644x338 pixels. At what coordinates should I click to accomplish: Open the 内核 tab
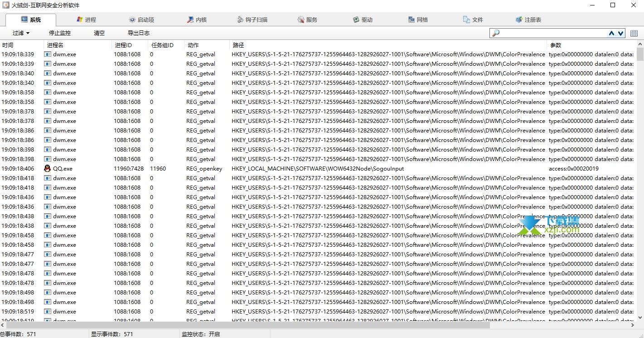tap(197, 20)
